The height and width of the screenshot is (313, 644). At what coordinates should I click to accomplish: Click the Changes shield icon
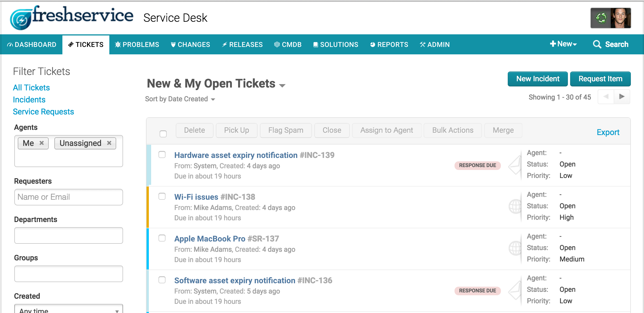(x=173, y=45)
